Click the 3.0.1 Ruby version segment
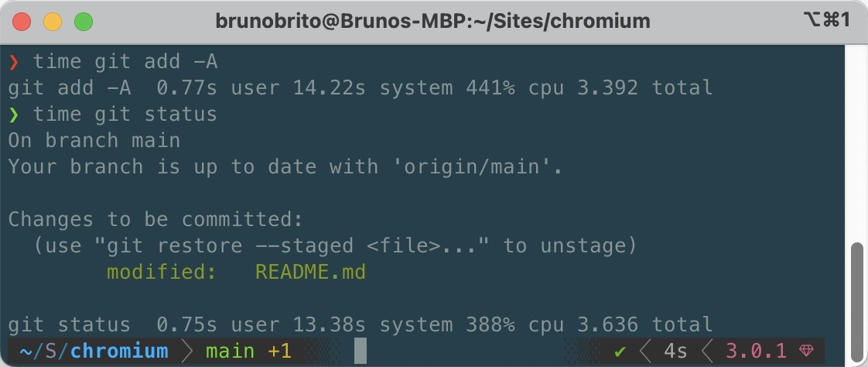868x367 pixels. (x=757, y=352)
